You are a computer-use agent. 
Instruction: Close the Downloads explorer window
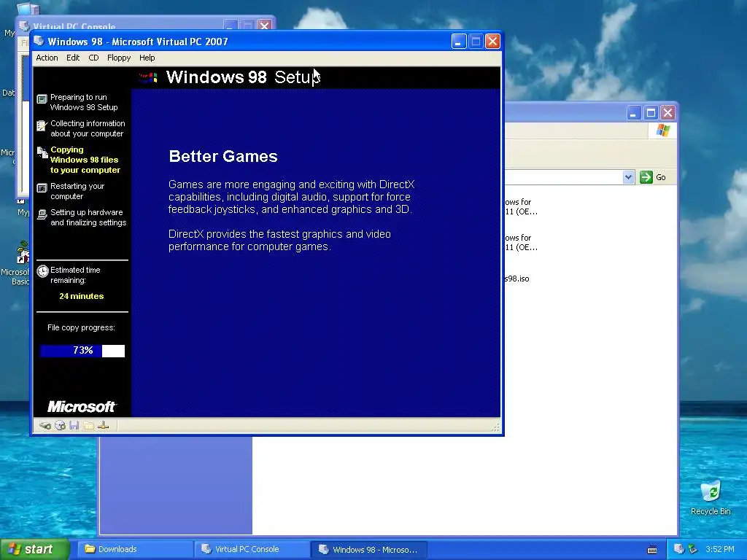point(668,113)
